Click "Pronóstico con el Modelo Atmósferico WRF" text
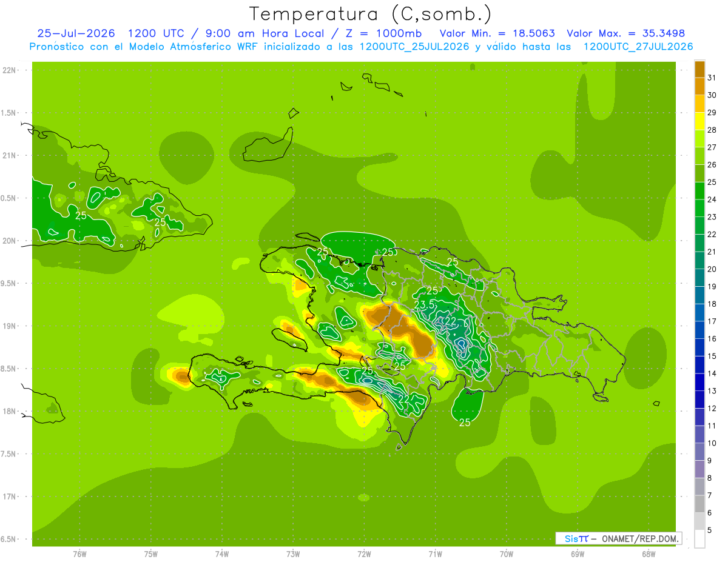Viewport: 728px width, 562px height. (x=145, y=47)
